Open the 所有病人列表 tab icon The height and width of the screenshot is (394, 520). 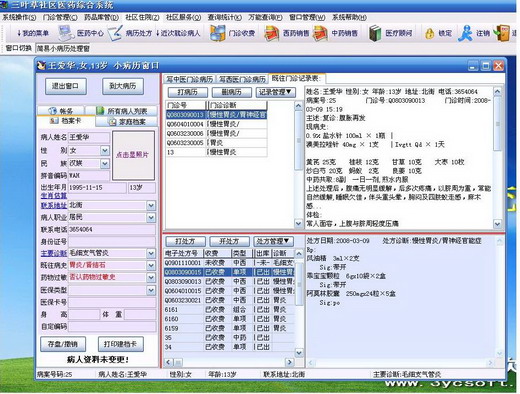(x=100, y=111)
